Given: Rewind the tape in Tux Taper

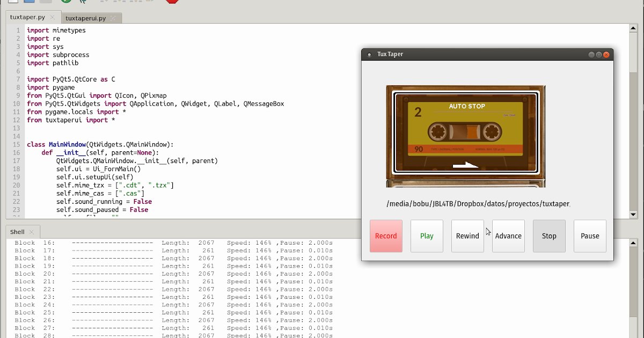Looking at the screenshot, I should click(x=467, y=236).
